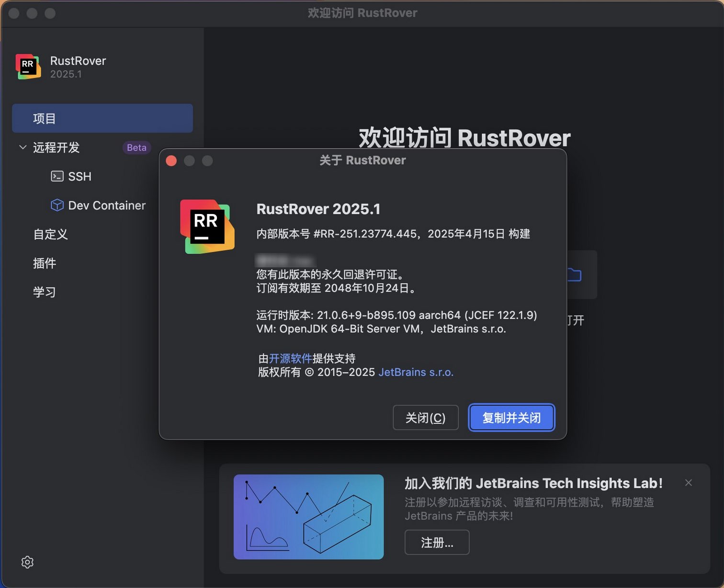This screenshot has width=724, height=588.
Task: Open settings via the gear icon
Action: coord(27,562)
